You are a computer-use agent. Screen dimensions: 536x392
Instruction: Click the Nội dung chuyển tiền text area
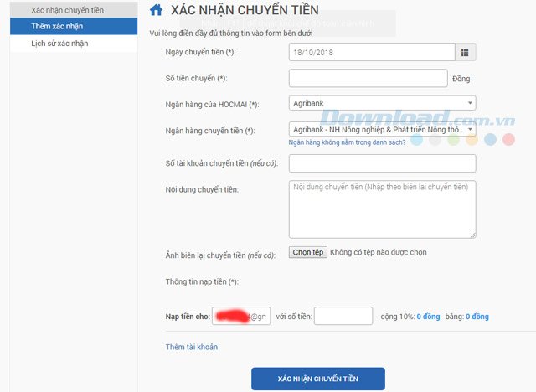tap(382, 209)
